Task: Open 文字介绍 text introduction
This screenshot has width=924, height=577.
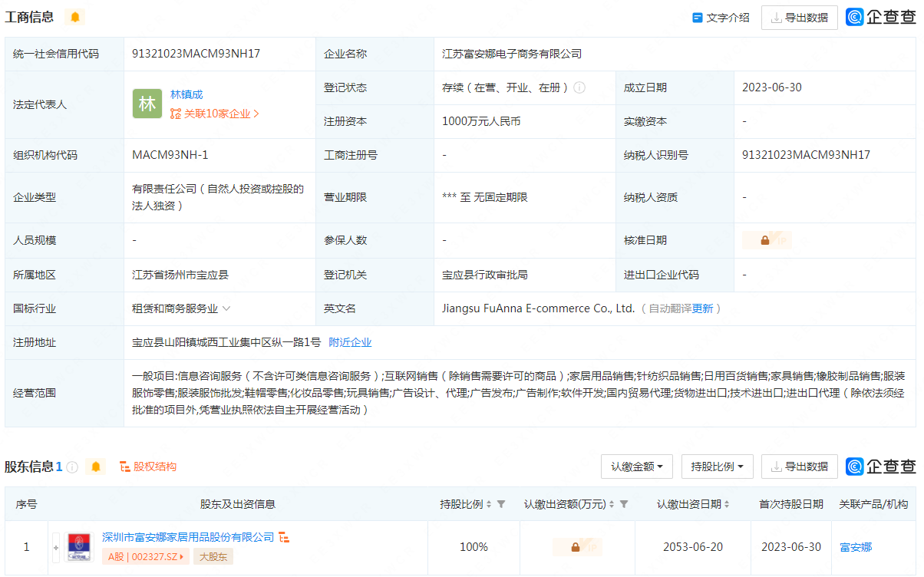Action: pos(721,18)
